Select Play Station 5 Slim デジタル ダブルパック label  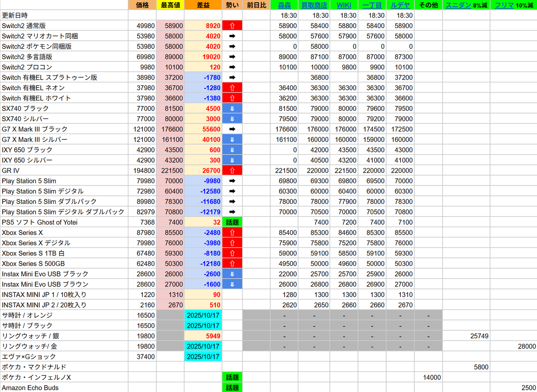[x=63, y=212]
